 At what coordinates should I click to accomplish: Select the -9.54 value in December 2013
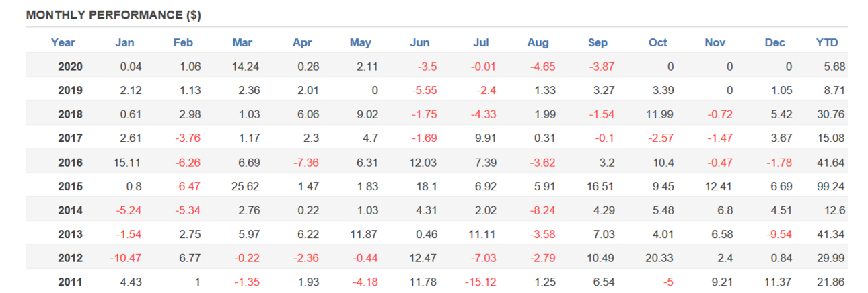tap(778, 234)
